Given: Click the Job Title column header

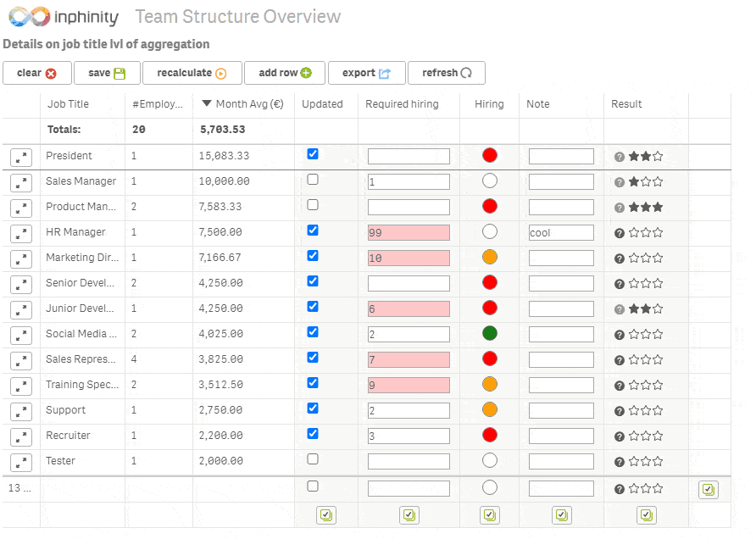Looking at the screenshot, I should click(x=68, y=104).
